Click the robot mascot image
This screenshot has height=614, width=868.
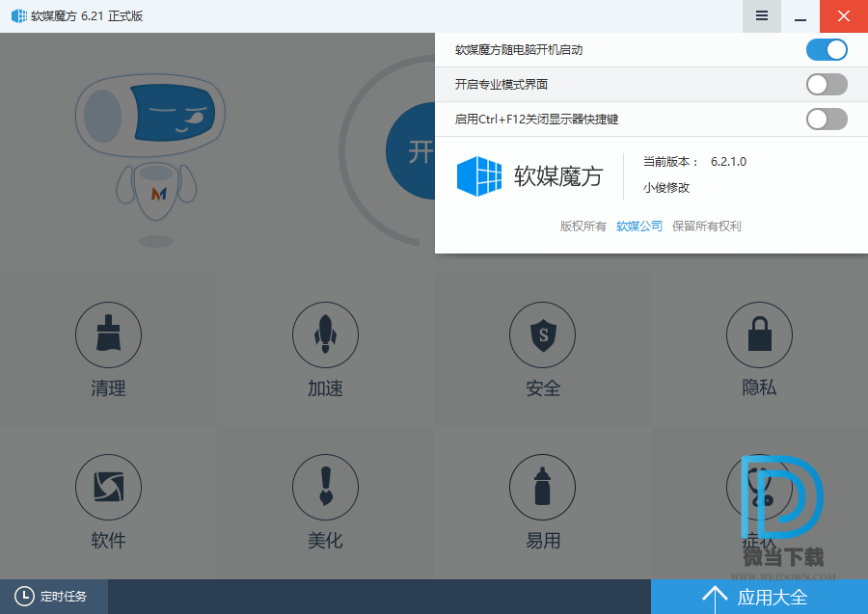(x=150, y=158)
